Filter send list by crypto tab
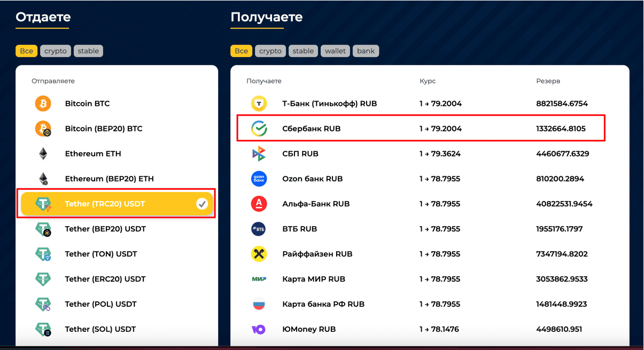The image size is (644, 350). point(56,51)
